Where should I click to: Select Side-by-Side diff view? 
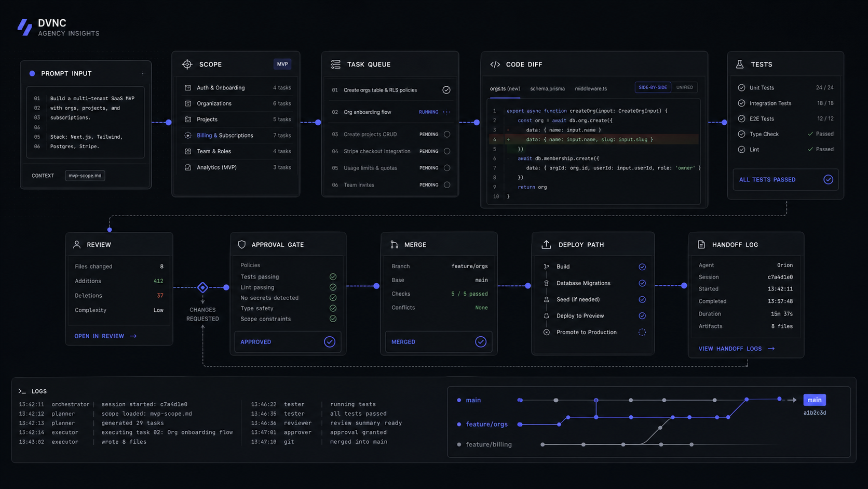pyautogui.click(x=653, y=87)
